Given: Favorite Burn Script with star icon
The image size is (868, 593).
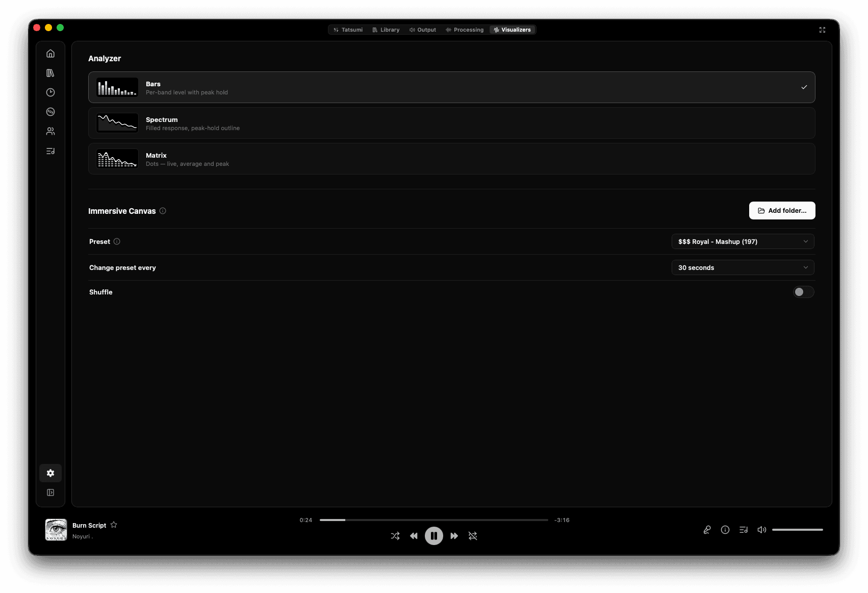Looking at the screenshot, I should tap(114, 525).
